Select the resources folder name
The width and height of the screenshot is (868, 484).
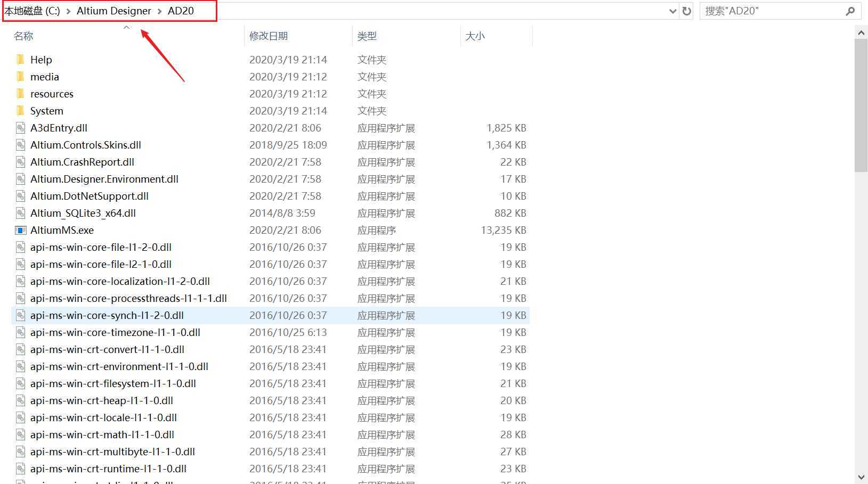(52, 94)
